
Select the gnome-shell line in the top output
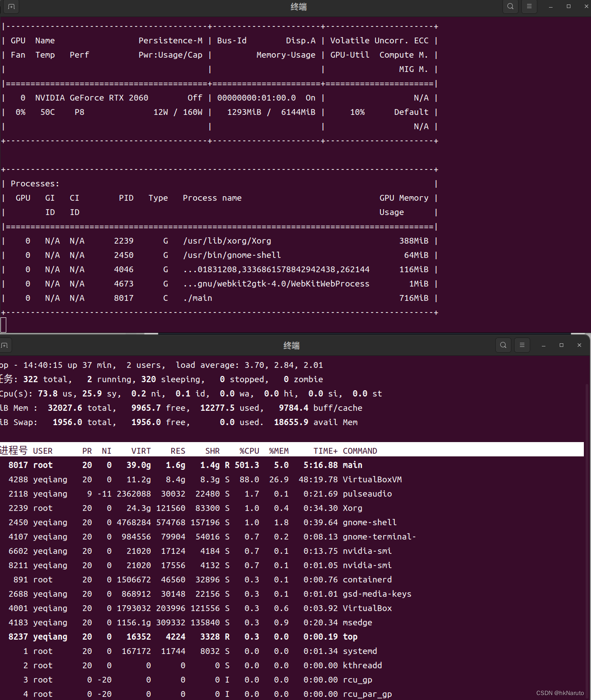click(179, 522)
